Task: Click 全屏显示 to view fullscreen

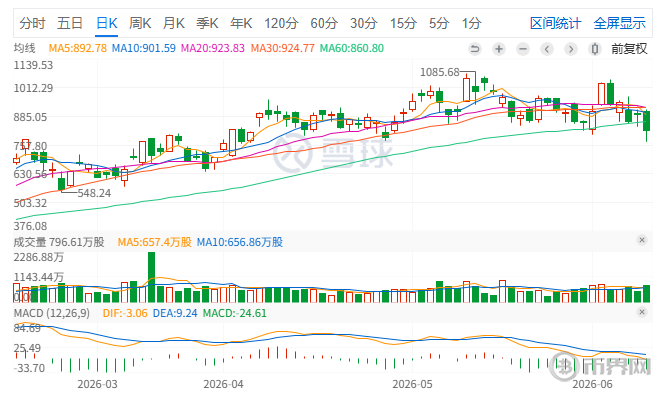Action: click(620, 23)
